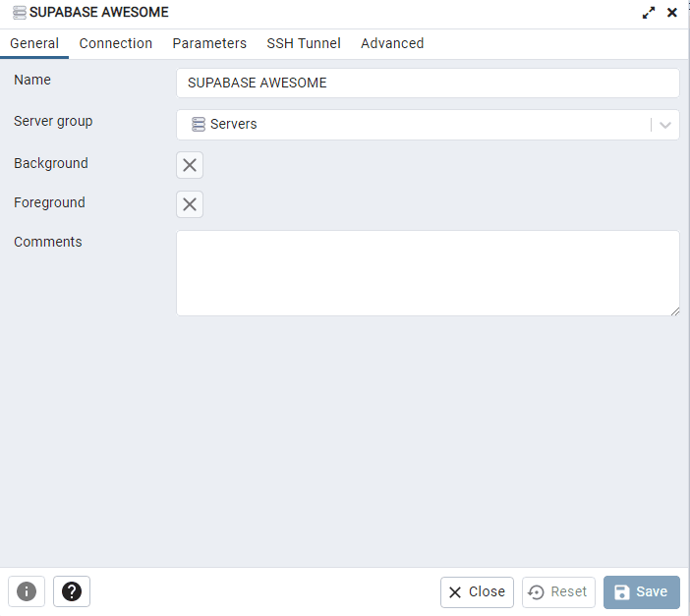Click the Reset button
690x616 pixels.
558,591
